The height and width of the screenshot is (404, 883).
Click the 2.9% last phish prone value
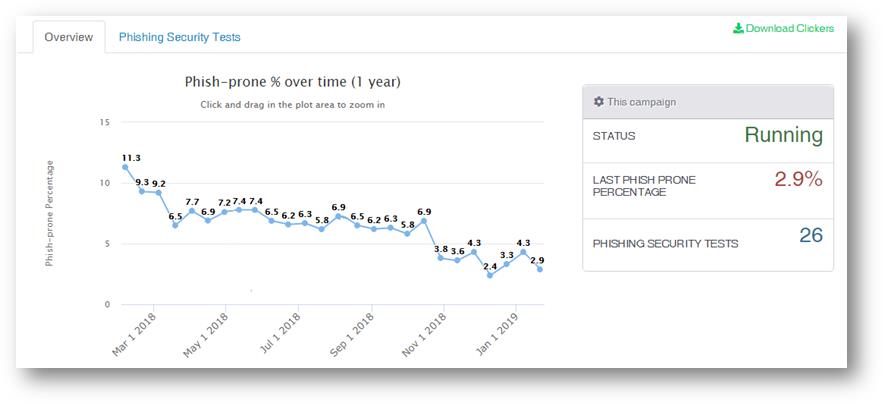click(x=798, y=180)
